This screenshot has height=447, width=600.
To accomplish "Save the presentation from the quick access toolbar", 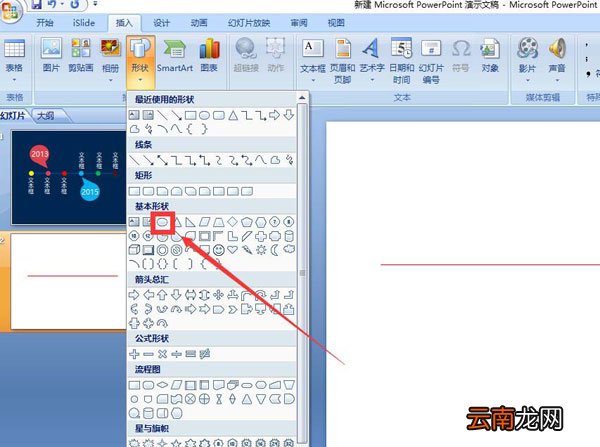I will point(36,4).
